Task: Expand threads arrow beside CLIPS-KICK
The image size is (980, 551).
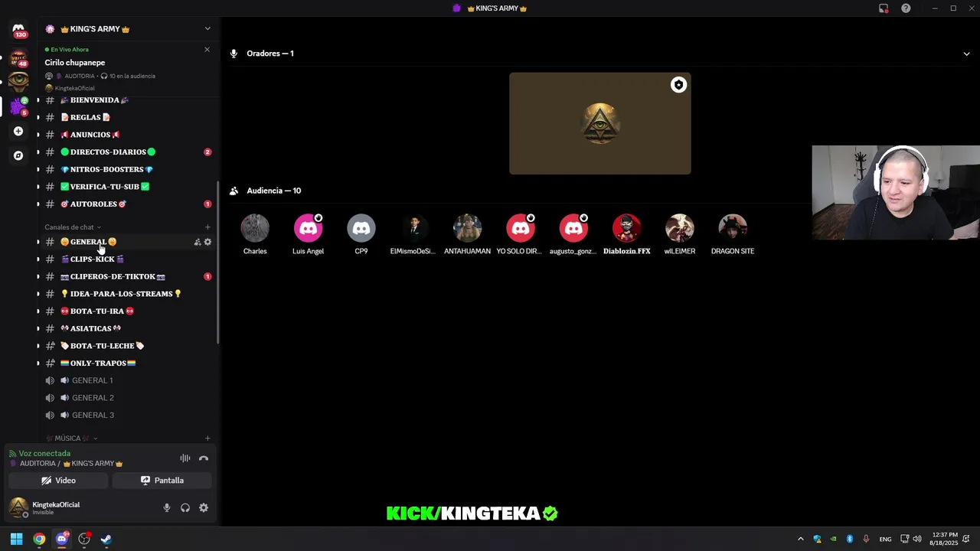Action: click(x=38, y=259)
